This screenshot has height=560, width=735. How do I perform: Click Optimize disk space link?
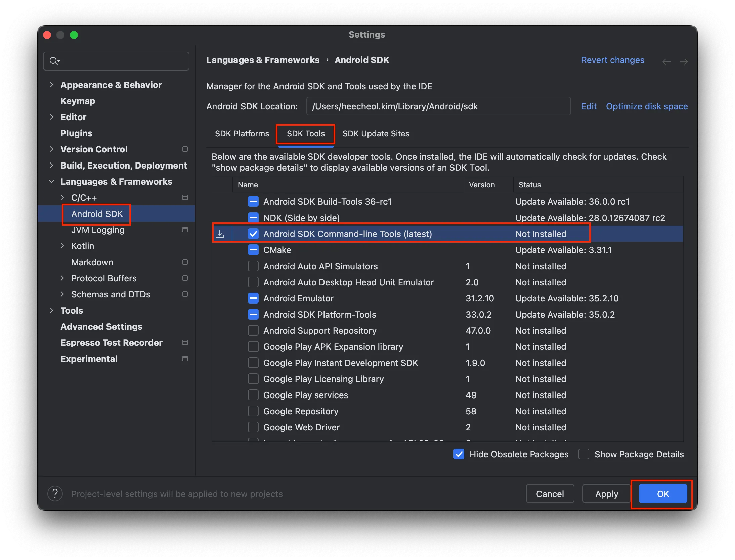647,106
